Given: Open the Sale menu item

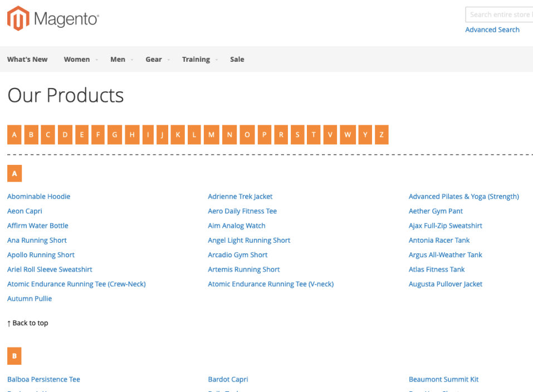Looking at the screenshot, I should (x=237, y=59).
